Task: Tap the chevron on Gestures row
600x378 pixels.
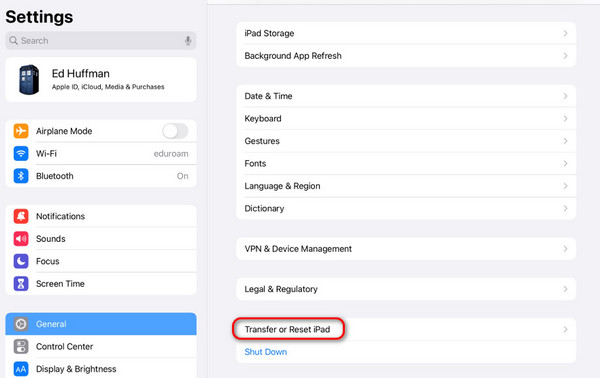Action: [565, 141]
